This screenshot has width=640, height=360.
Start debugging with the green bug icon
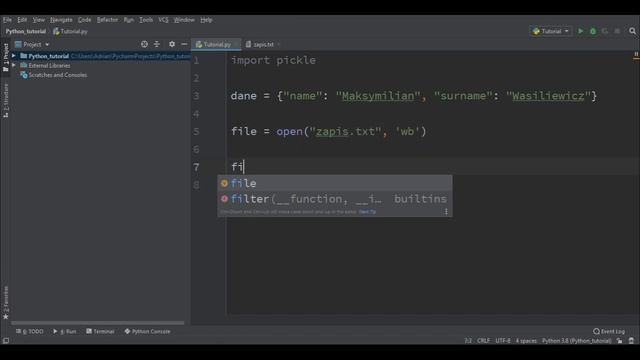593,31
